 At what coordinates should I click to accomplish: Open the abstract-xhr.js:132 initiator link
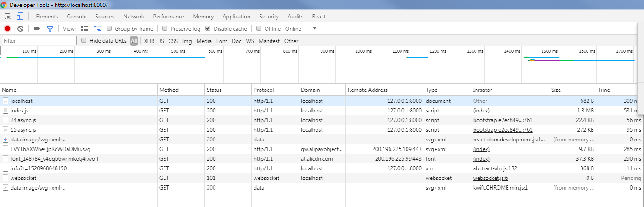[495, 168]
